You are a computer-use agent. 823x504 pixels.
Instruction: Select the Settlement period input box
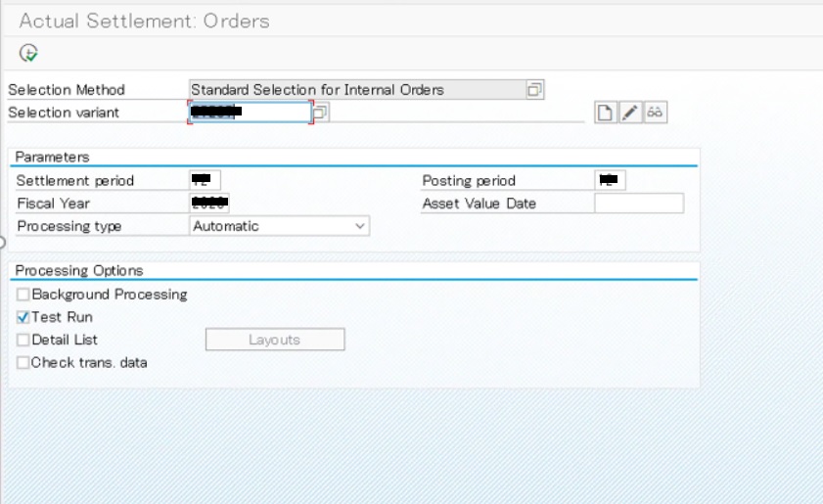[206, 180]
